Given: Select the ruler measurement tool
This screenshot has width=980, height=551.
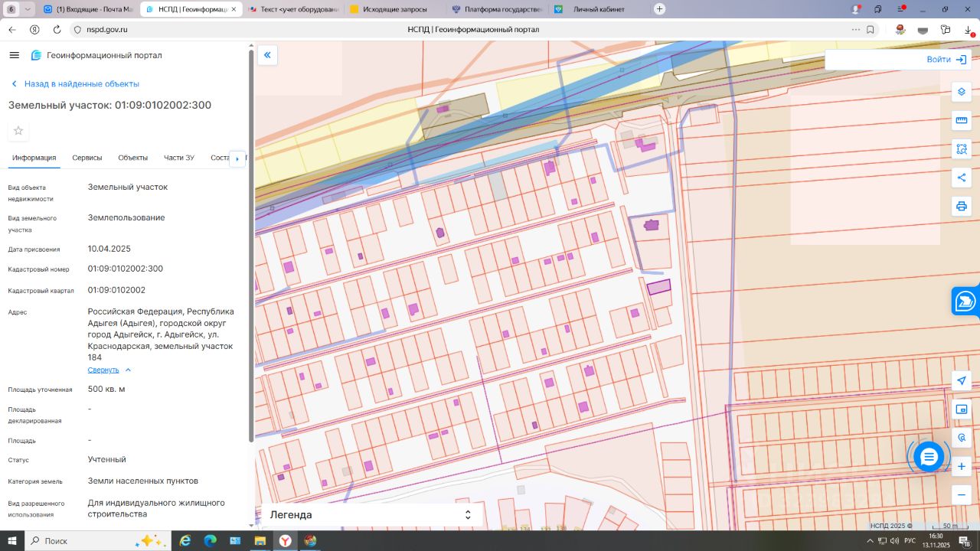Looking at the screenshot, I should [x=962, y=120].
